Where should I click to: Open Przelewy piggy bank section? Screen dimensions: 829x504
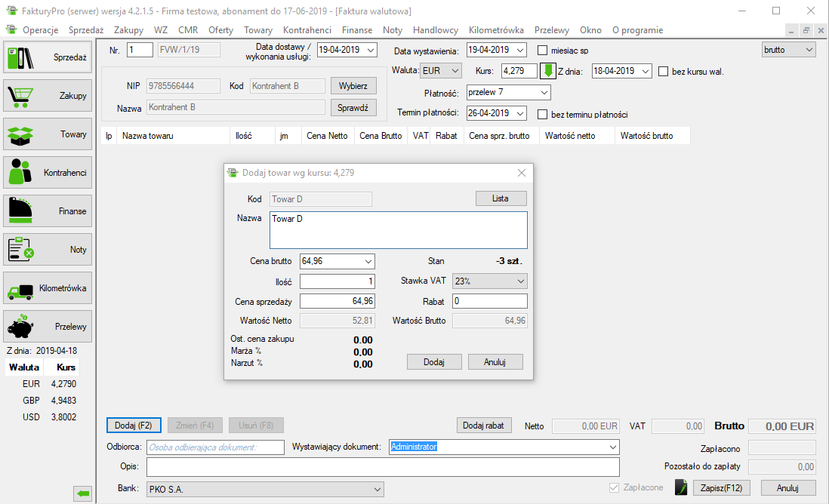(x=48, y=327)
